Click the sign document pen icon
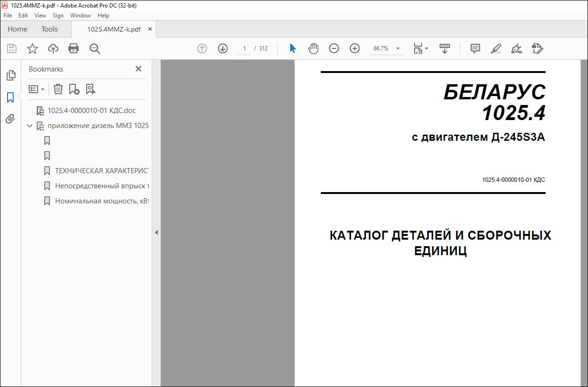 [x=517, y=48]
